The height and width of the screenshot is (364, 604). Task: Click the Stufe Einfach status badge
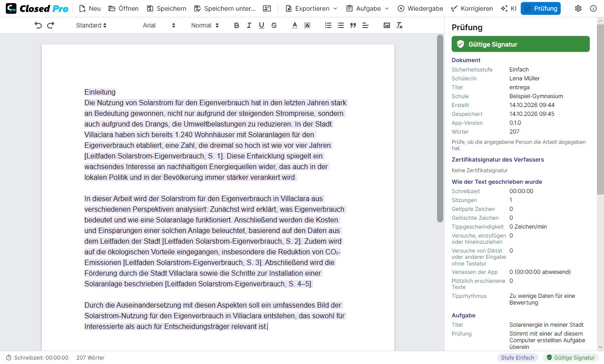click(518, 357)
